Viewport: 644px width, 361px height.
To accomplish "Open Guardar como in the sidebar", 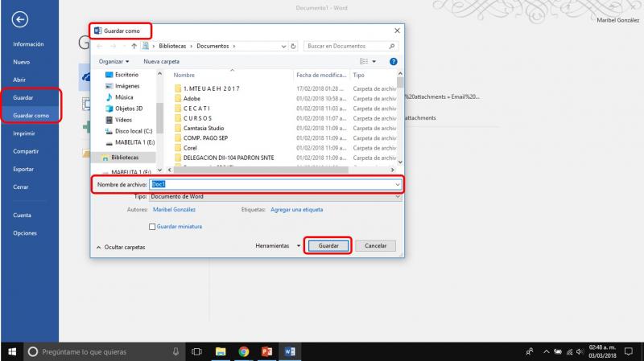I will click(31, 116).
